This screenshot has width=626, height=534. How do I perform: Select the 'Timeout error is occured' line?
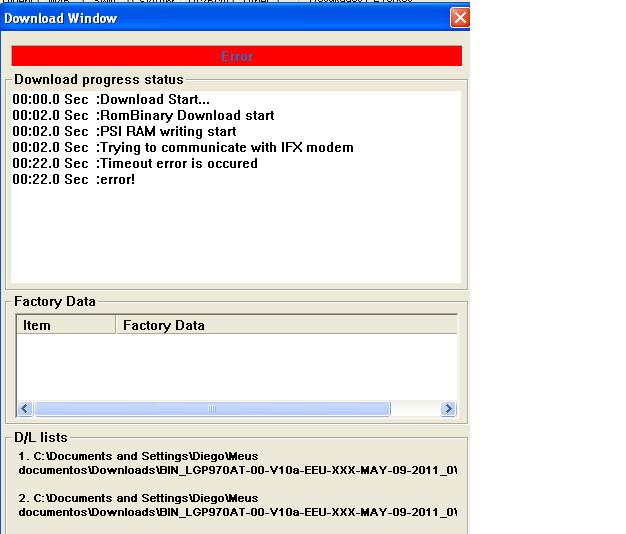click(x=135, y=163)
